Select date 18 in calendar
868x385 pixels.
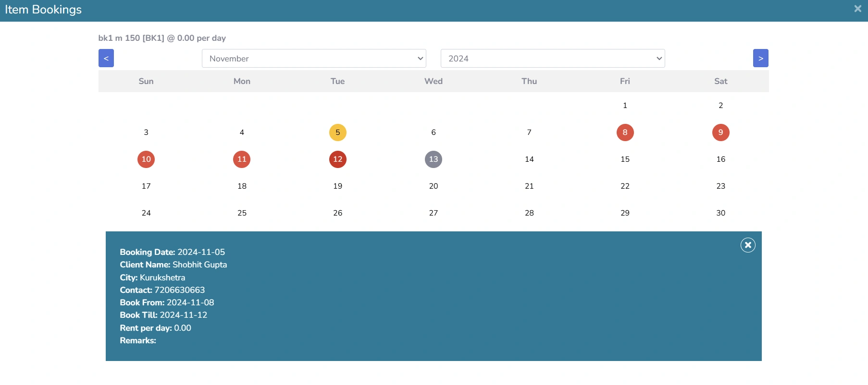242,186
